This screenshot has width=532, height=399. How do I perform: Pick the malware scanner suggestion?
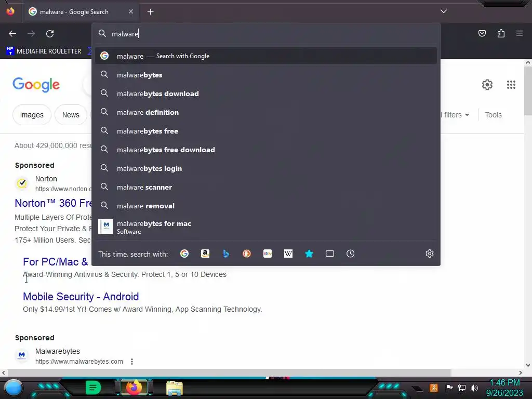266,187
